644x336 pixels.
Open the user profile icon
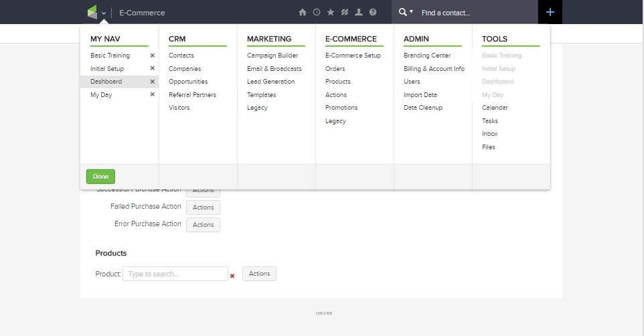click(359, 12)
